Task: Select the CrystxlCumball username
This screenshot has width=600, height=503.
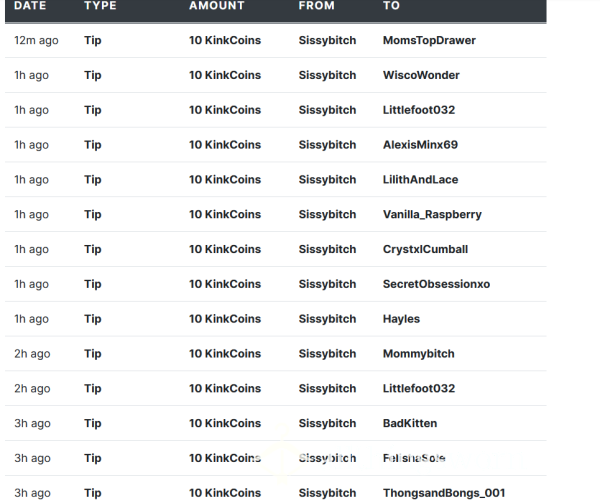Action: (425, 249)
